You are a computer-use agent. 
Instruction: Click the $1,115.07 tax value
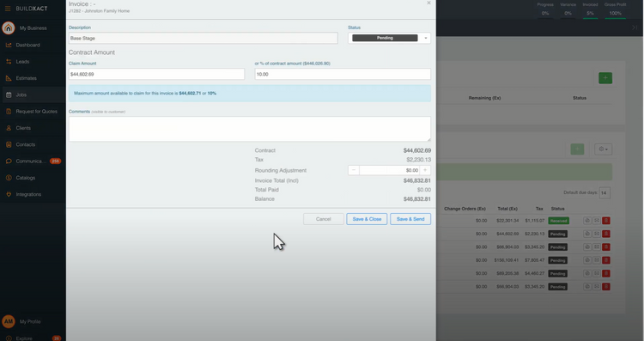coord(535,221)
